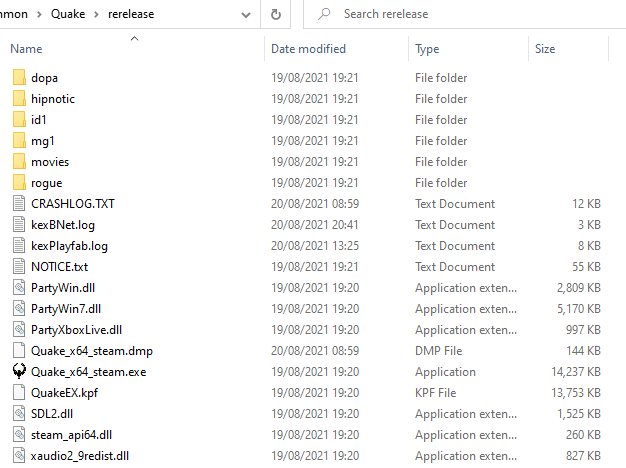Open the address bar history dropdown
Screen dimensions: 626x468
click(x=246, y=15)
